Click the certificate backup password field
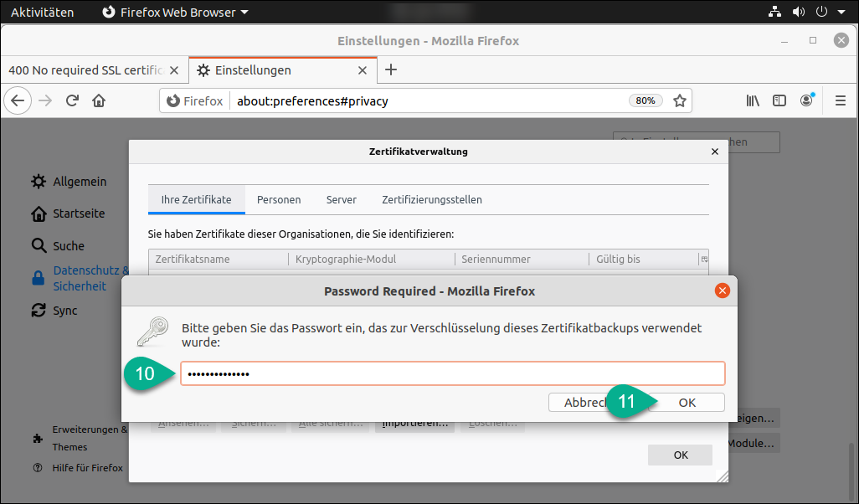 (452, 373)
